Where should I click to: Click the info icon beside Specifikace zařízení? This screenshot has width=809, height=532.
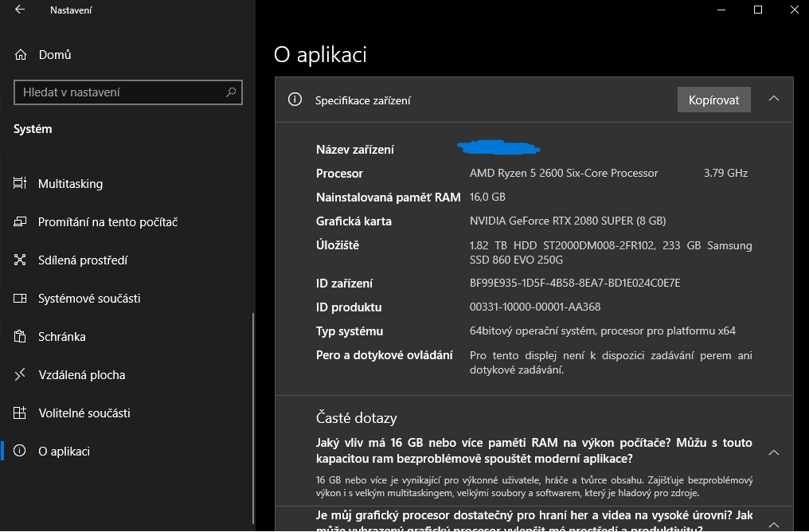click(295, 100)
